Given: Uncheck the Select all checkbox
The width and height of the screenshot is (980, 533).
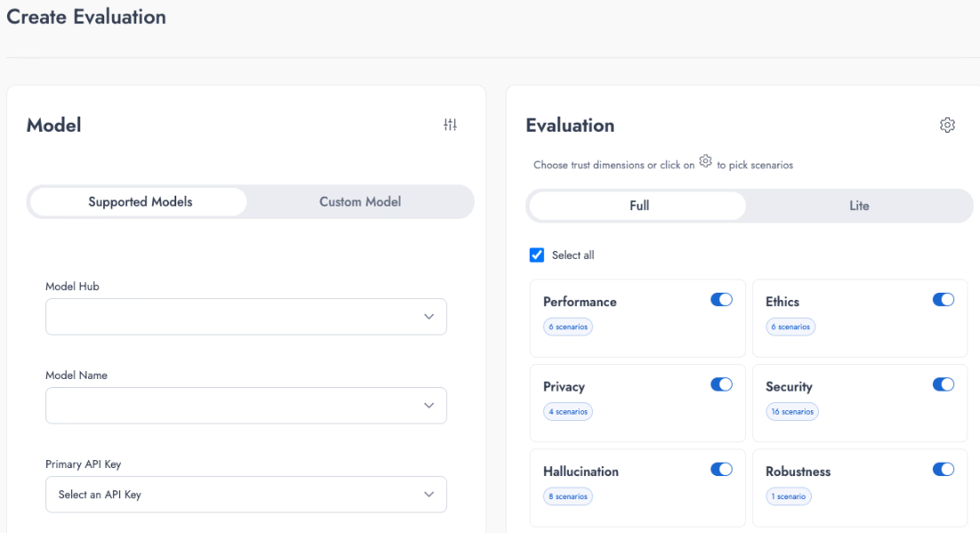Looking at the screenshot, I should [x=537, y=255].
